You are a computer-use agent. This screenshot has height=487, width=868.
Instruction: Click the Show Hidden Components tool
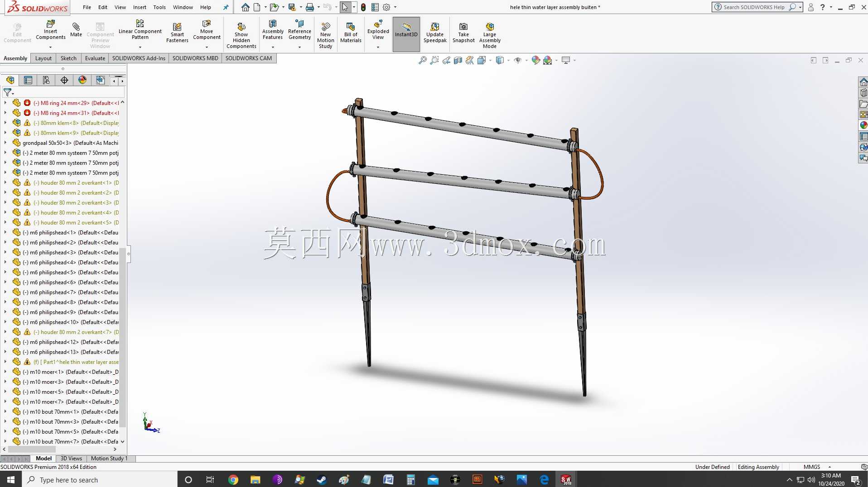241,35
